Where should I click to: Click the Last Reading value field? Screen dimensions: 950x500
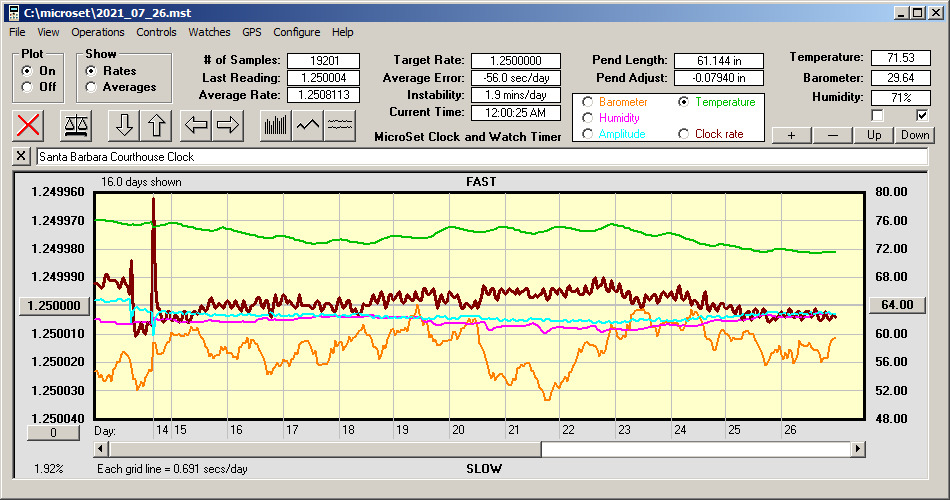pos(324,78)
